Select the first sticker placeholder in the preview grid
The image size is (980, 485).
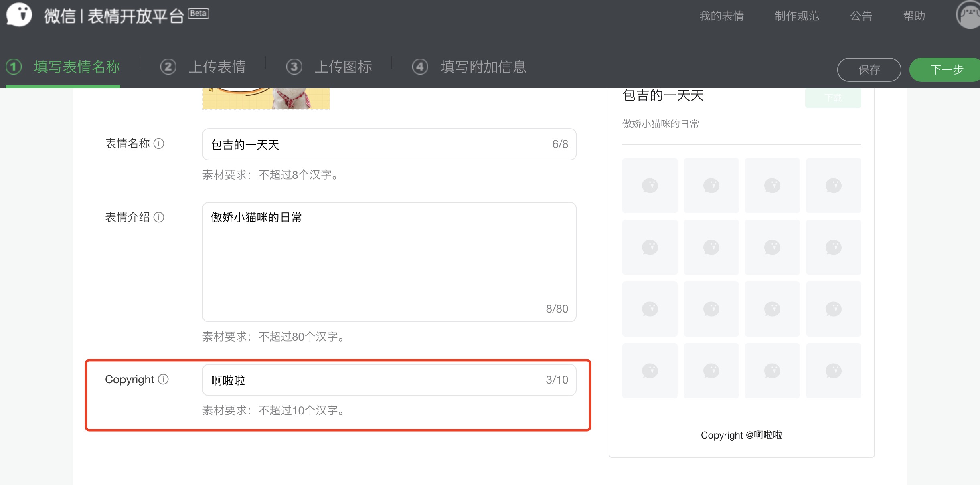coord(650,186)
